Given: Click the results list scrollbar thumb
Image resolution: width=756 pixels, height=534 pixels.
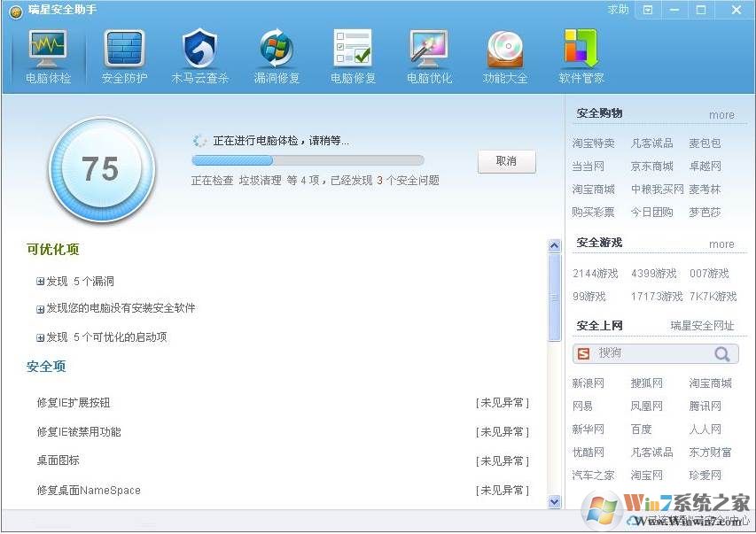Looking at the screenshot, I should click(555, 298).
